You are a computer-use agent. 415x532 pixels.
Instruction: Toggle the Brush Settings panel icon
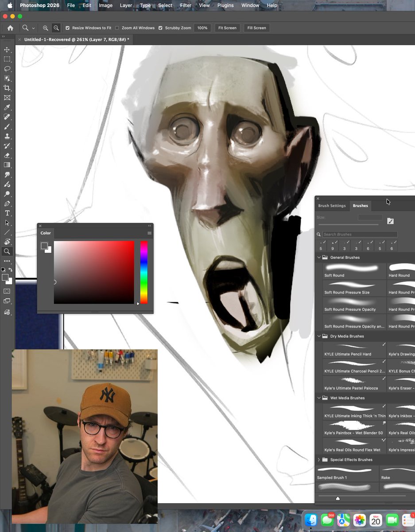[x=390, y=221]
